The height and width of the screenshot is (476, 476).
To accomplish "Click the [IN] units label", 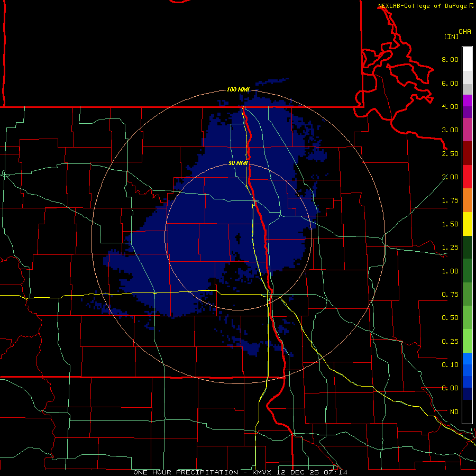I will pos(452,36).
